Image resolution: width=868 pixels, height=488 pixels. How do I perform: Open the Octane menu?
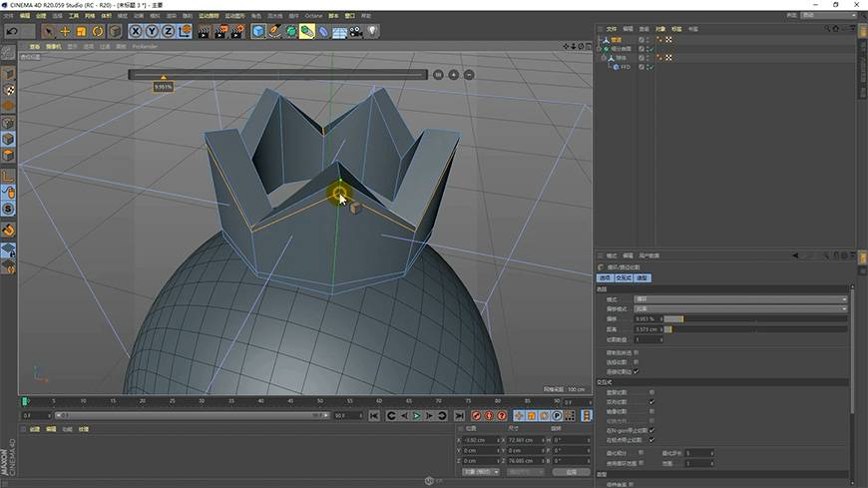point(312,16)
